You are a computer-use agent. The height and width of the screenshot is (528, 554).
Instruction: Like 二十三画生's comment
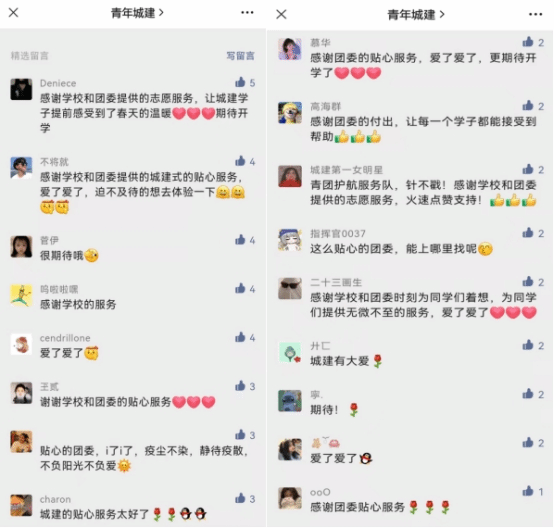click(528, 281)
